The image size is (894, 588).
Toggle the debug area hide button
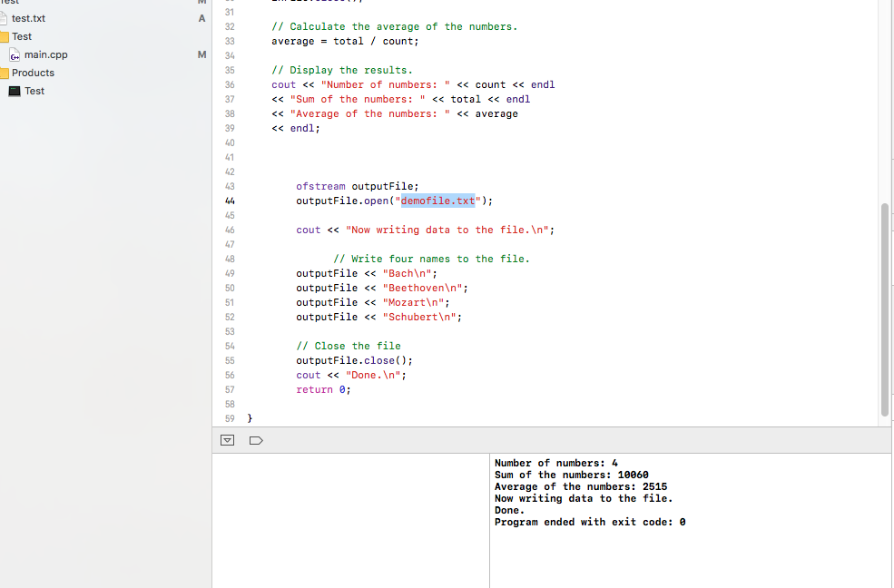click(x=227, y=440)
